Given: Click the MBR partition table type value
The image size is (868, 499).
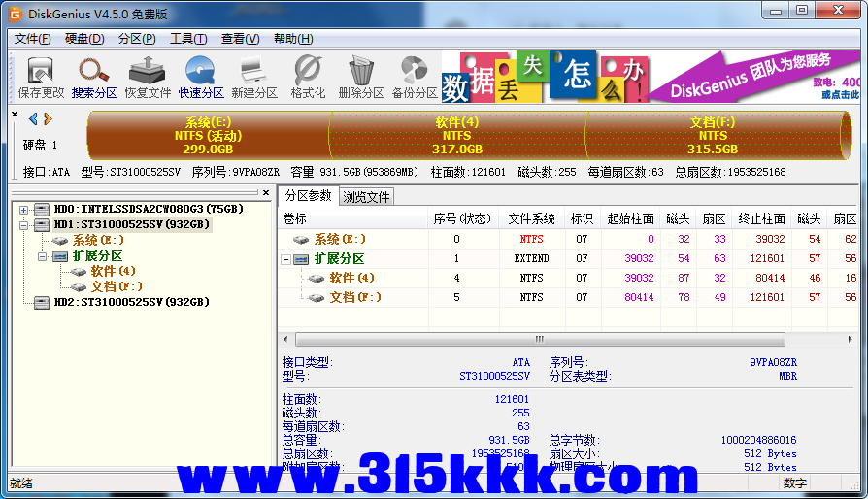Looking at the screenshot, I should tap(787, 376).
